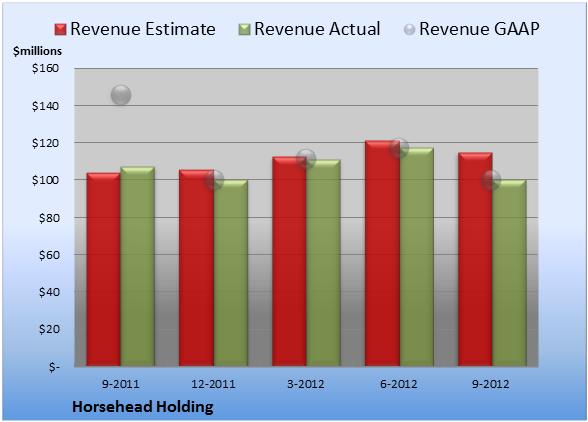Click the $60 y-axis label
Image resolution: width=588 pixels, height=422 pixels.
(x=49, y=255)
